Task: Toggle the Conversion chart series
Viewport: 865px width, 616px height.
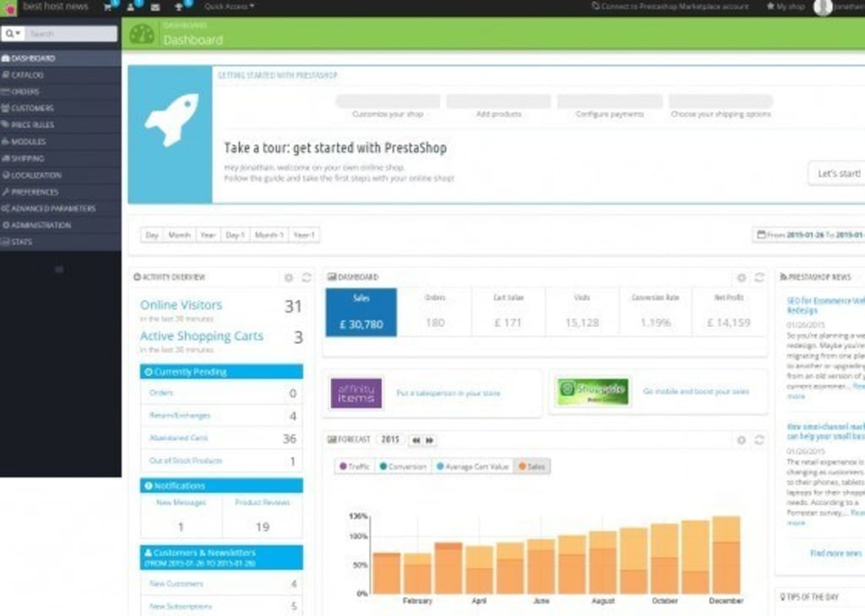Action: 403,466
